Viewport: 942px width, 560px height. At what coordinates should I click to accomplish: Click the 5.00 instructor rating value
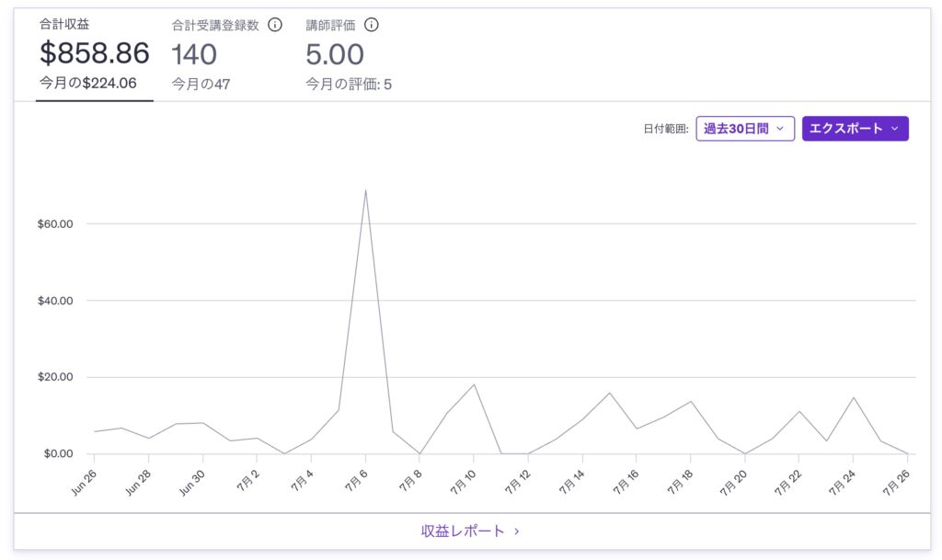click(335, 54)
